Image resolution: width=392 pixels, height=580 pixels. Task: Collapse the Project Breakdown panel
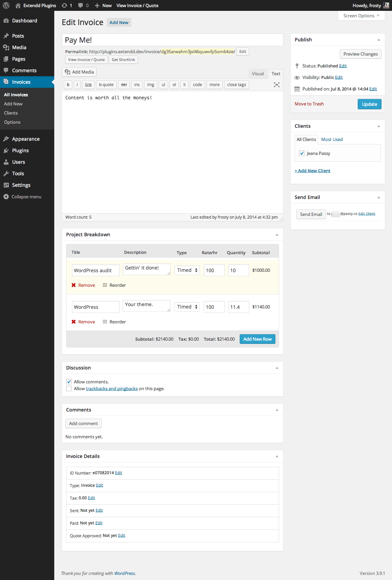click(x=277, y=235)
